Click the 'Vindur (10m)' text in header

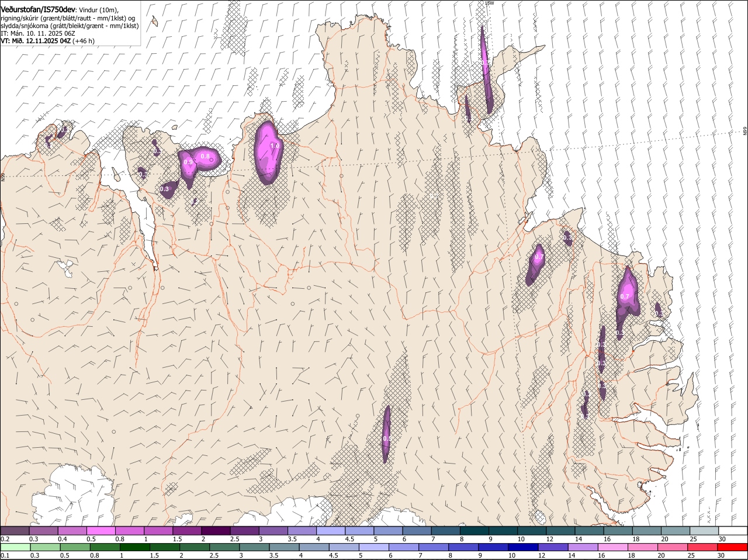pyautogui.click(x=99, y=11)
